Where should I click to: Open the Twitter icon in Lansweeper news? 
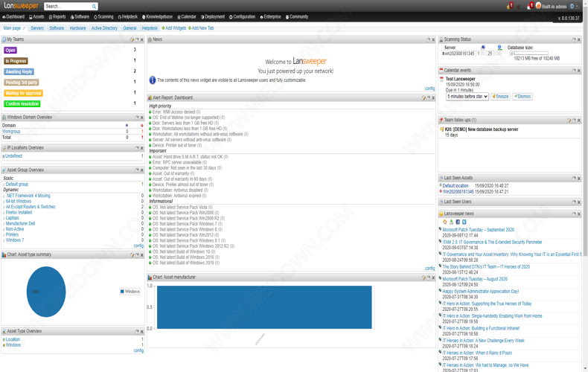coord(464,222)
